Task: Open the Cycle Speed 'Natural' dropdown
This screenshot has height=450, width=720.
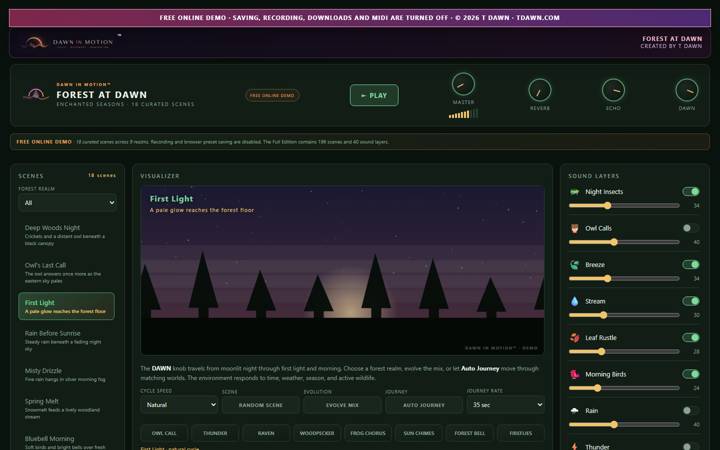Action: 179,405
